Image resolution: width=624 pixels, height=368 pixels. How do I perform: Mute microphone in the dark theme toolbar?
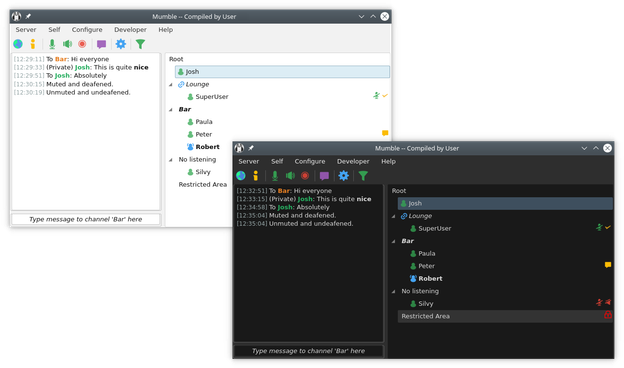pos(275,175)
